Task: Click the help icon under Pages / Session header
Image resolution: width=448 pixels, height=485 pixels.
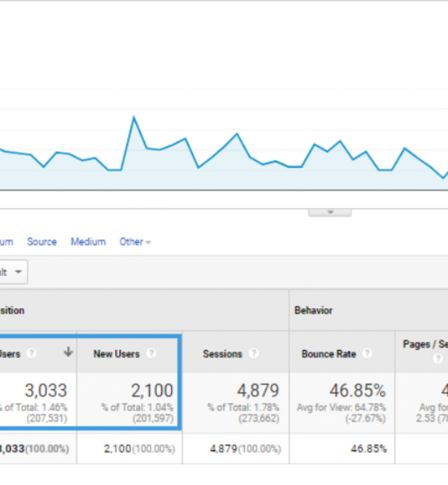Action: [x=438, y=359]
